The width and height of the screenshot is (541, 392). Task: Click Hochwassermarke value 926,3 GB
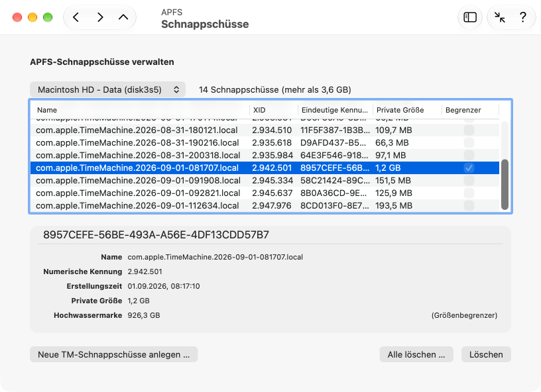pos(144,315)
